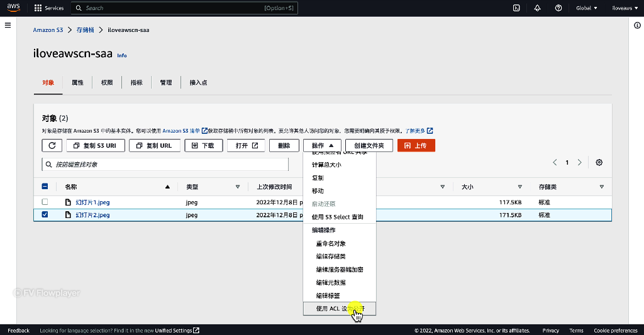Choose 编辑服务器端加密 menu item

(339, 269)
